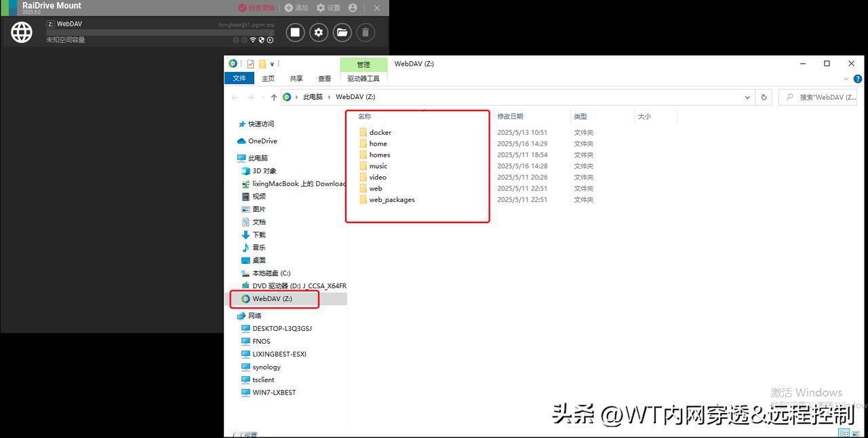Sort by 修改日期 column header
Image resolution: width=868 pixels, height=438 pixels.
coord(510,117)
